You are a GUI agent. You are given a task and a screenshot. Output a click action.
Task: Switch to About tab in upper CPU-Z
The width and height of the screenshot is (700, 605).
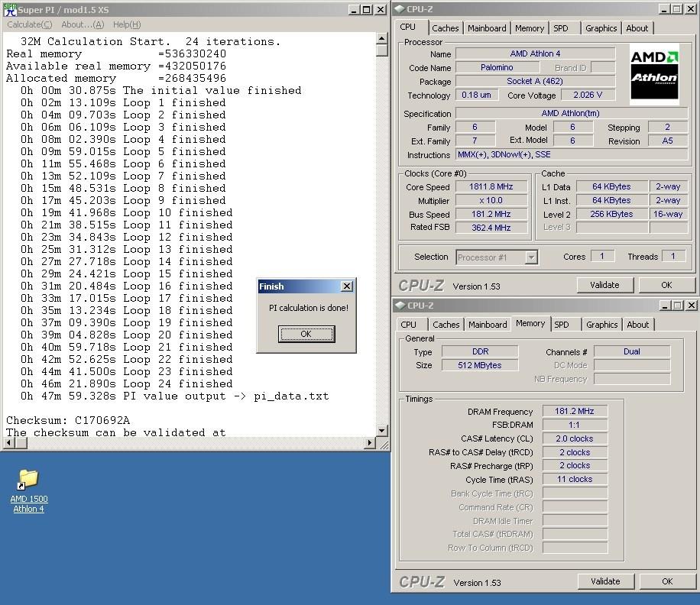click(x=637, y=28)
